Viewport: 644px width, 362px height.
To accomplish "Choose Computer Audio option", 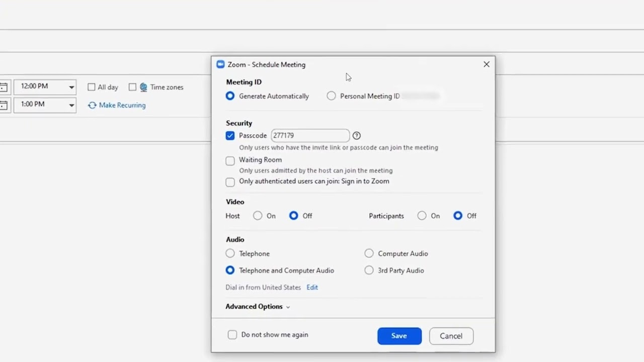I will [x=369, y=253].
